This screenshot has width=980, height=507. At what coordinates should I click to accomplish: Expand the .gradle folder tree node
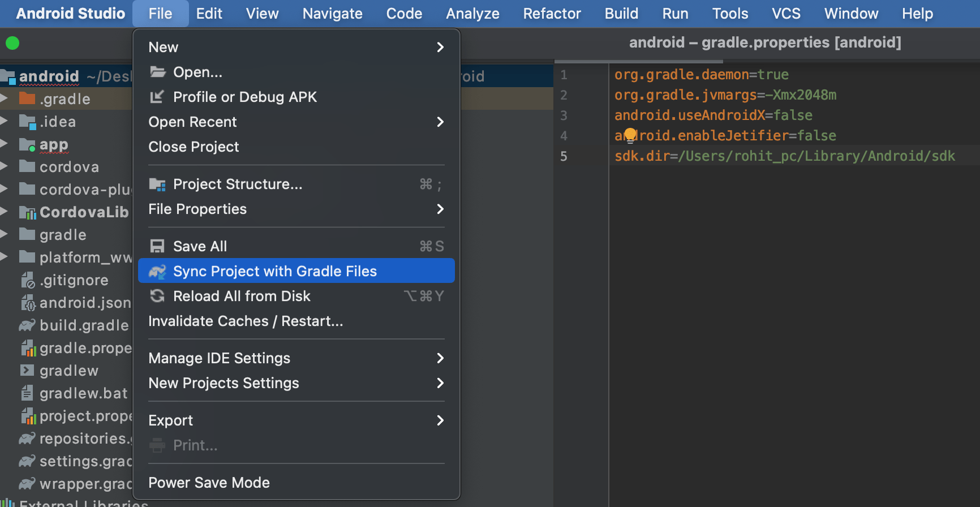pyautogui.click(x=4, y=98)
